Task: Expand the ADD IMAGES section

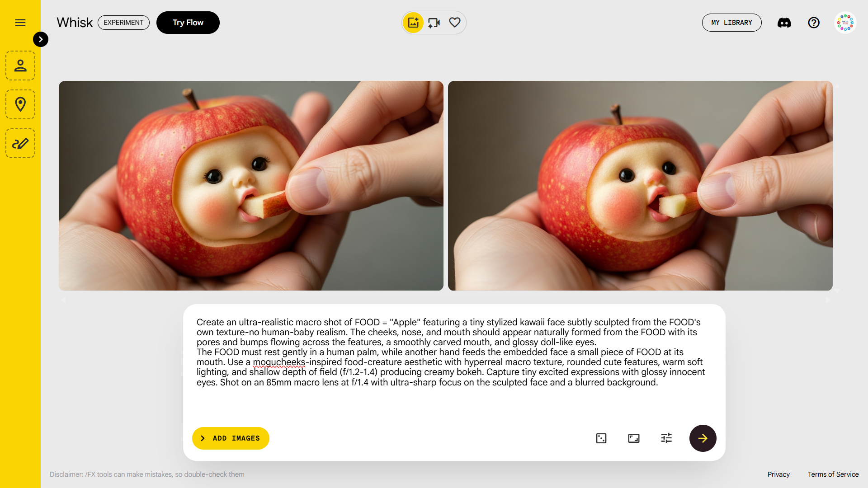Action: point(231,438)
